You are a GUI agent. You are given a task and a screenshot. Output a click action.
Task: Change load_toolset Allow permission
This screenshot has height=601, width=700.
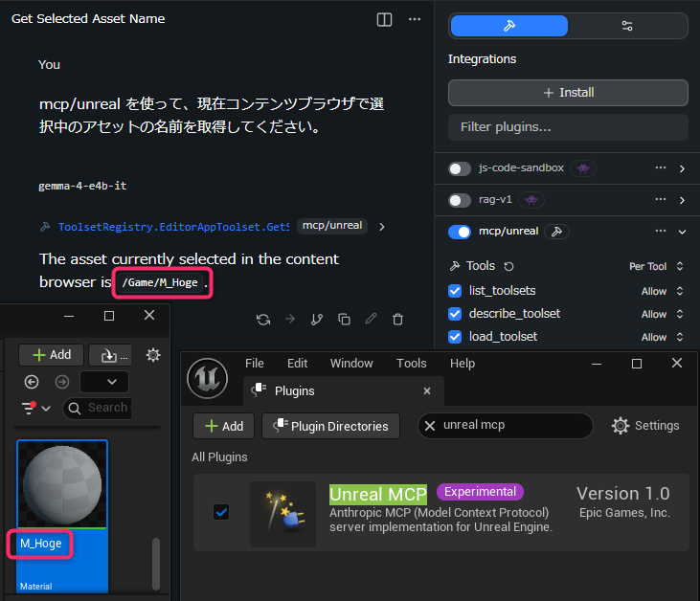[663, 337]
